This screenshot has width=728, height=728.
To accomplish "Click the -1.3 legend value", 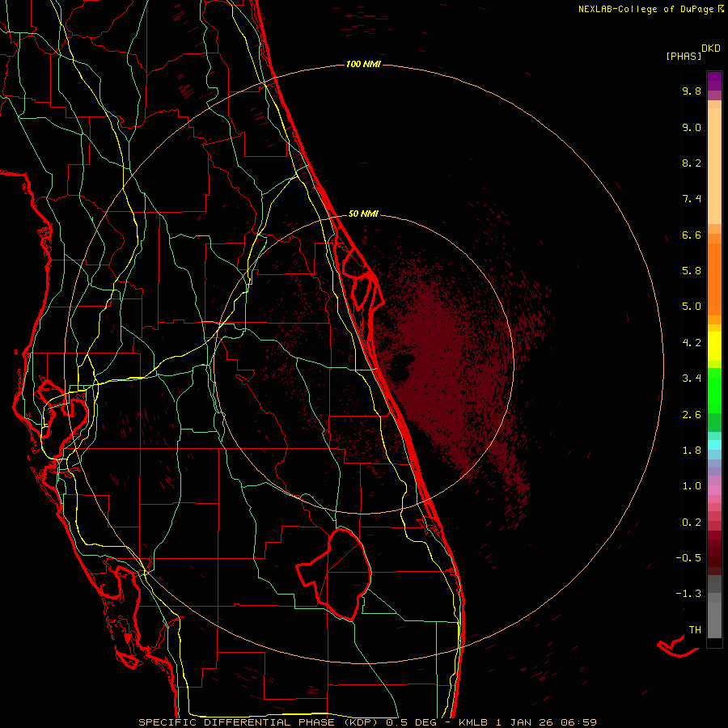I will 688,594.
